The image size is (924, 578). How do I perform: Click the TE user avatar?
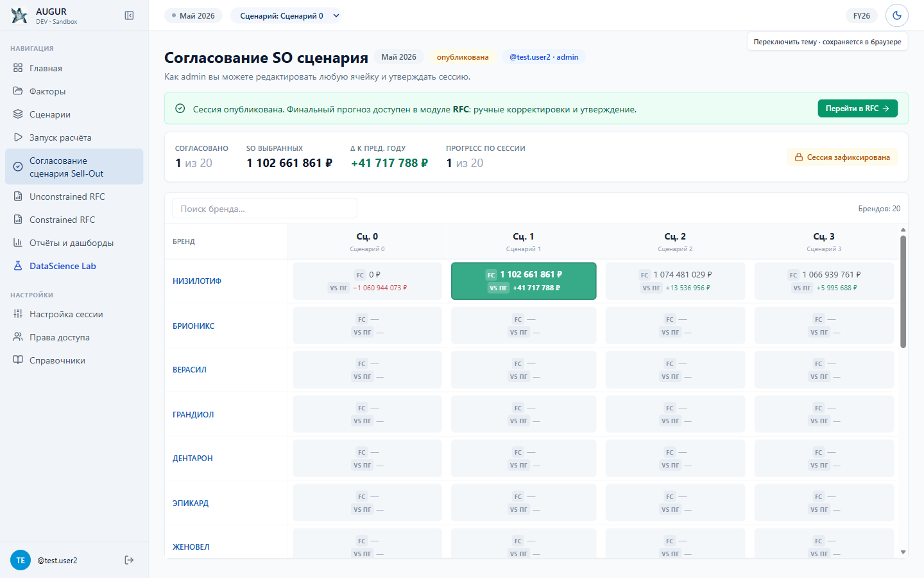click(21, 560)
